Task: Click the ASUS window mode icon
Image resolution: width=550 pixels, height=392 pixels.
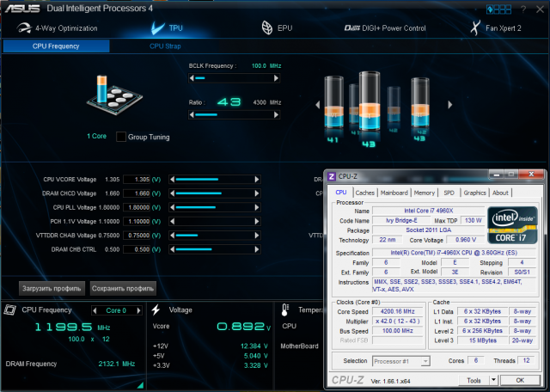Action: click(x=498, y=9)
